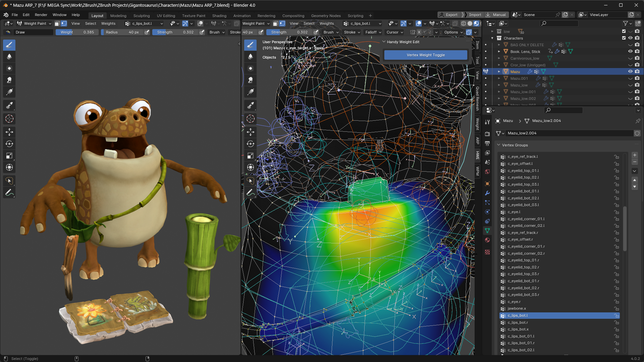The image size is (644, 362).
Task: Open the Object Data properties tab (green triangle)
Action: coord(487,231)
